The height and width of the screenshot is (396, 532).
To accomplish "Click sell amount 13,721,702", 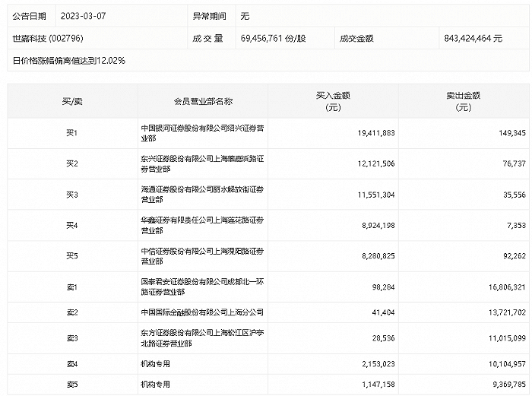I will point(507,312).
